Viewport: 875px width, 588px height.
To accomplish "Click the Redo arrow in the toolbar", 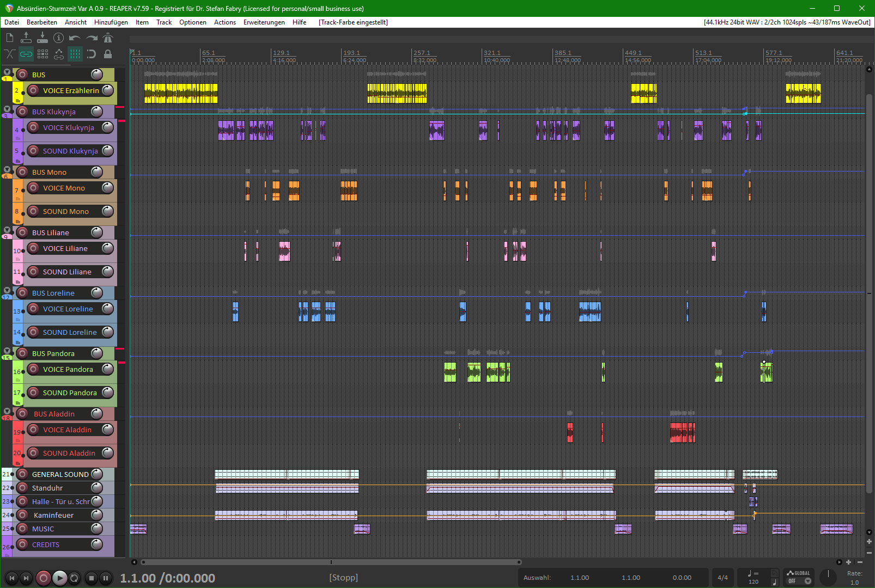I will [x=92, y=38].
